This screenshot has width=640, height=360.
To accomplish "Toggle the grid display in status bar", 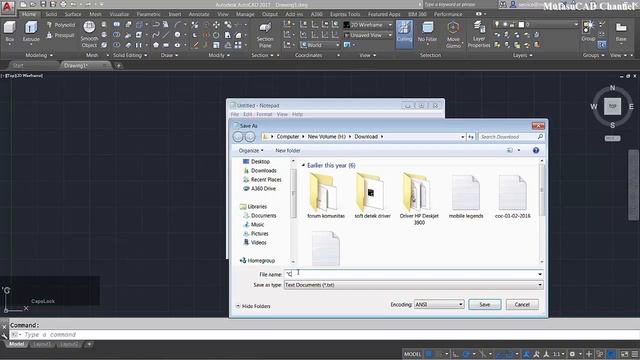I will [x=429, y=354].
